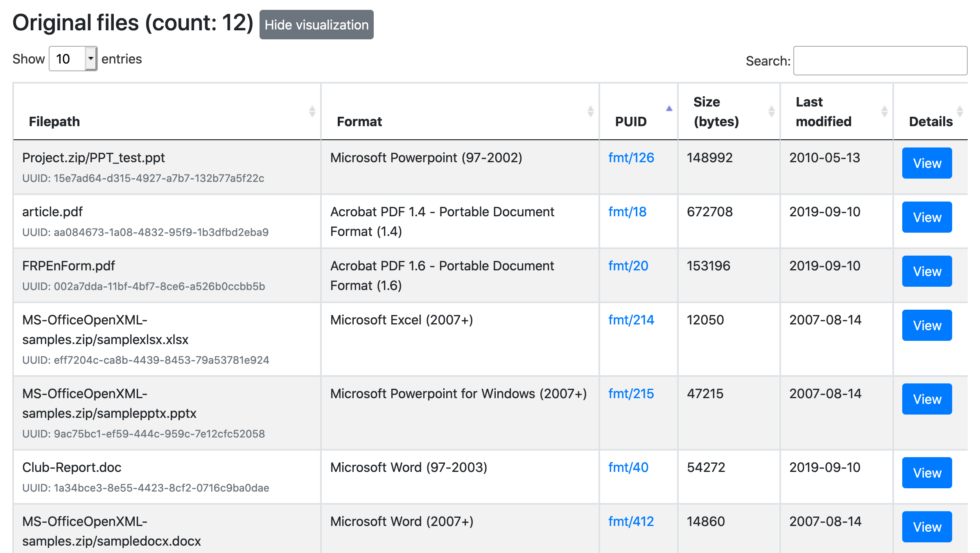Open the fmt/40 PUID link
This screenshot has height=553, width=980.
tap(628, 467)
